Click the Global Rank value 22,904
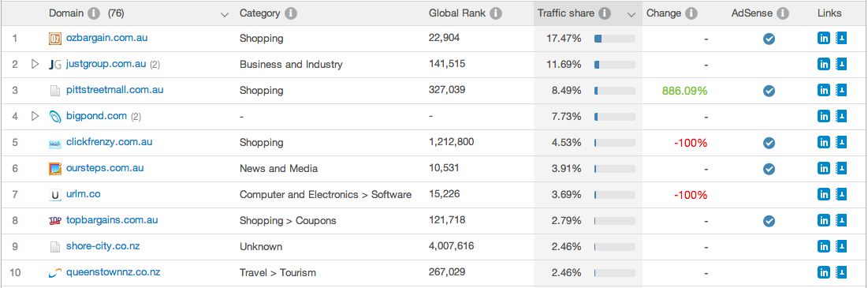Screen dimensions: 868x288 coord(444,38)
